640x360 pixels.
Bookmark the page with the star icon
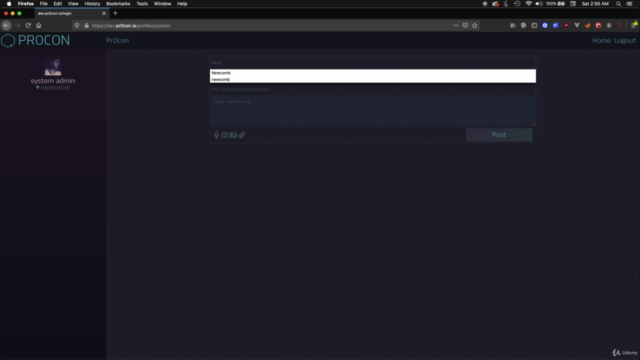[x=475, y=25]
